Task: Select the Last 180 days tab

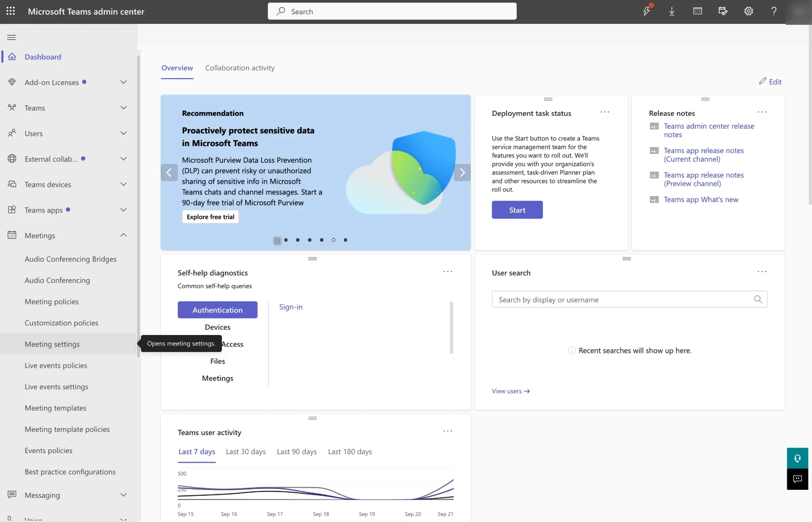Action: click(x=350, y=452)
